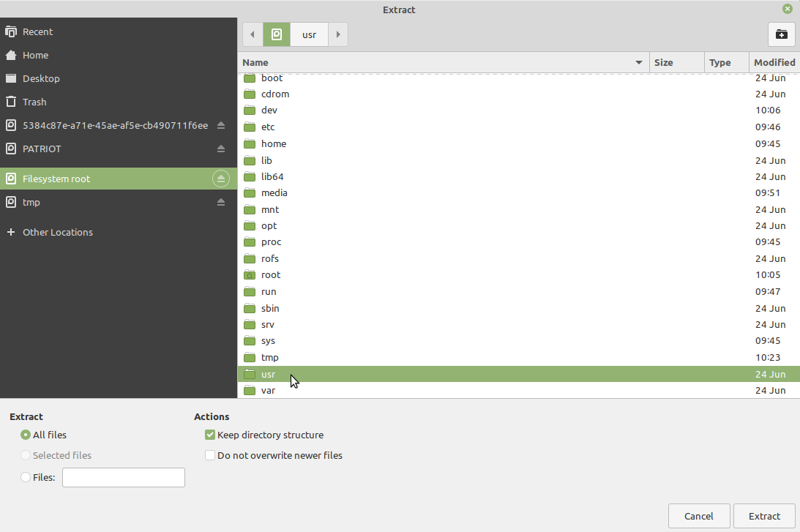
Task: Click the Files pattern text field
Action: pyautogui.click(x=124, y=477)
